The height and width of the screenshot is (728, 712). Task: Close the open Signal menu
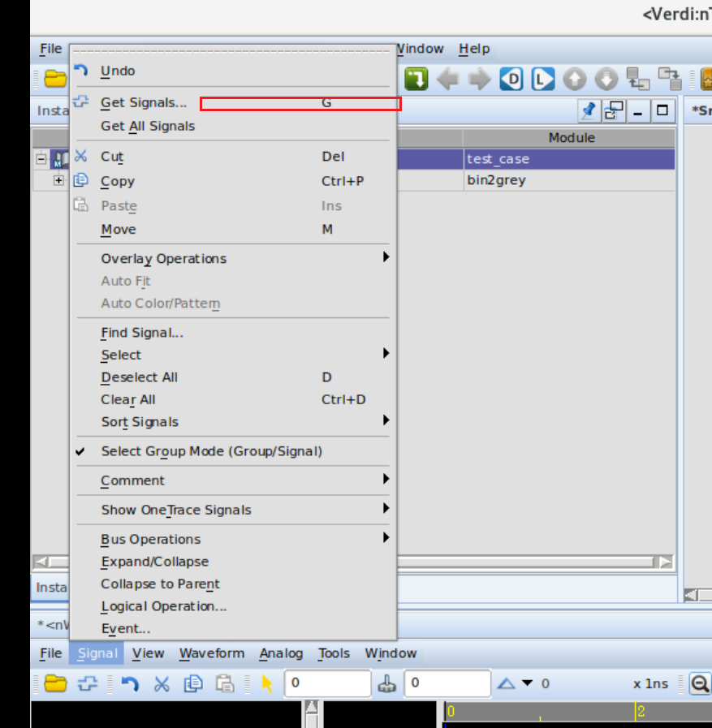click(97, 653)
